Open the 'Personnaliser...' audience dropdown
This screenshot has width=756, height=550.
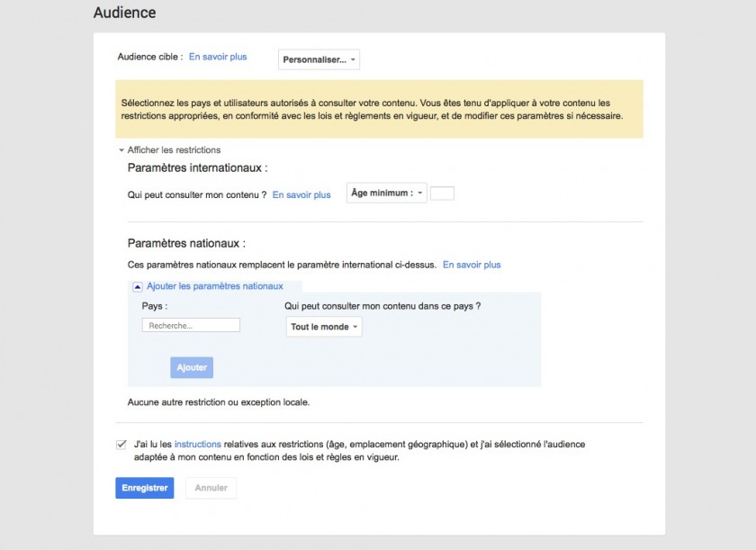pyautogui.click(x=318, y=59)
